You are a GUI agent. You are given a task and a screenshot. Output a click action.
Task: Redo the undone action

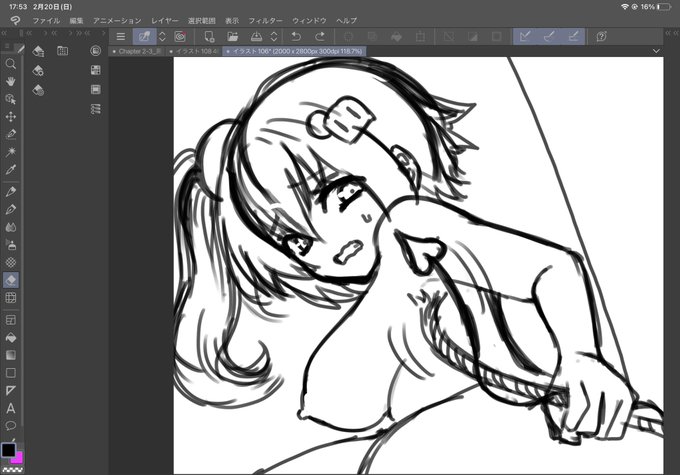click(x=320, y=36)
